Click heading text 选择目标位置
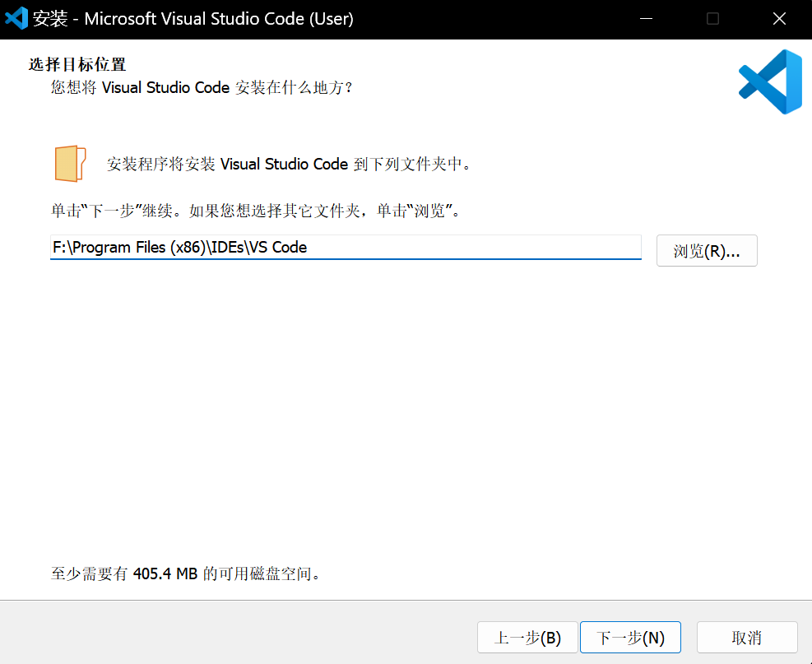The image size is (812, 664). click(77, 65)
